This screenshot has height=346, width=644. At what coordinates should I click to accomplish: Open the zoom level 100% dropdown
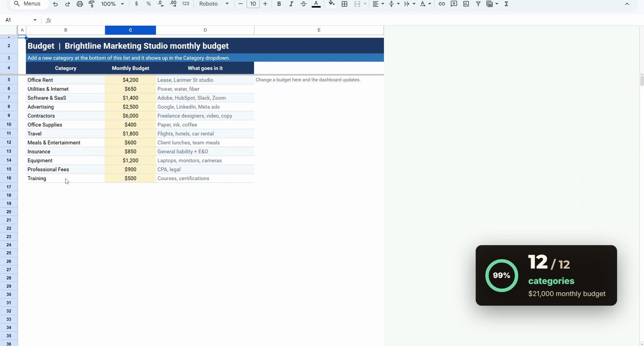pos(112,4)
